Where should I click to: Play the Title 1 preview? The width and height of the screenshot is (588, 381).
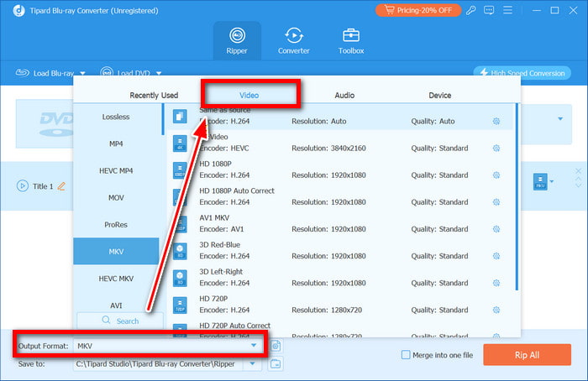[x=23, y=186]
